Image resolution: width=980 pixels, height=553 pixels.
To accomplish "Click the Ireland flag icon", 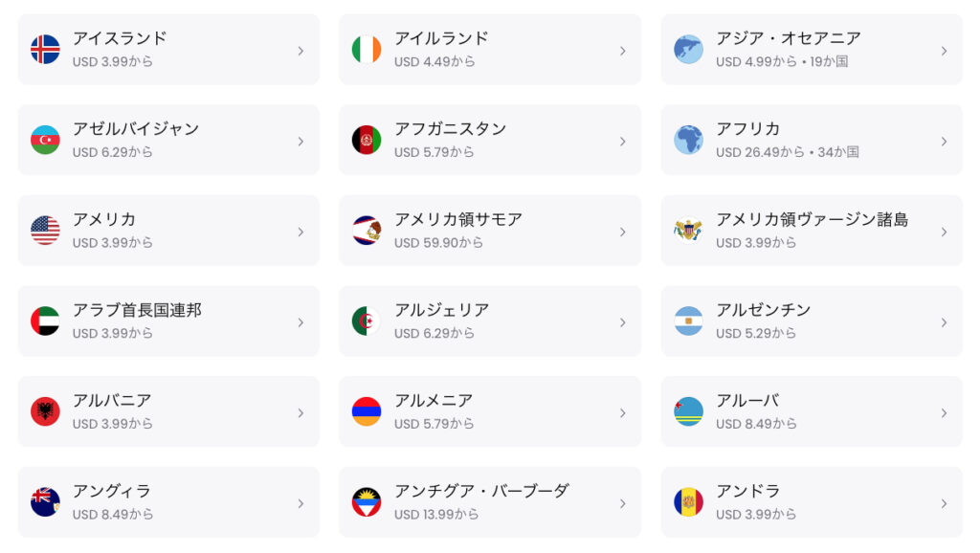I will [367, 50].
